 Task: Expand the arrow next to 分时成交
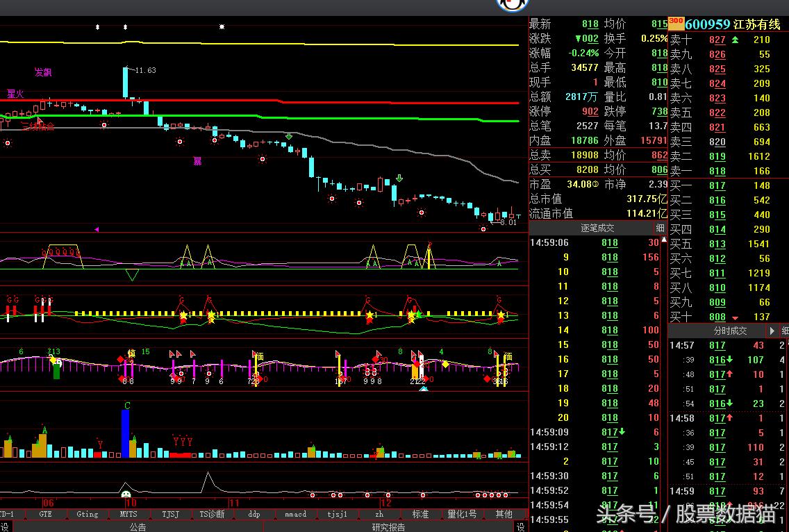point(772,331)
